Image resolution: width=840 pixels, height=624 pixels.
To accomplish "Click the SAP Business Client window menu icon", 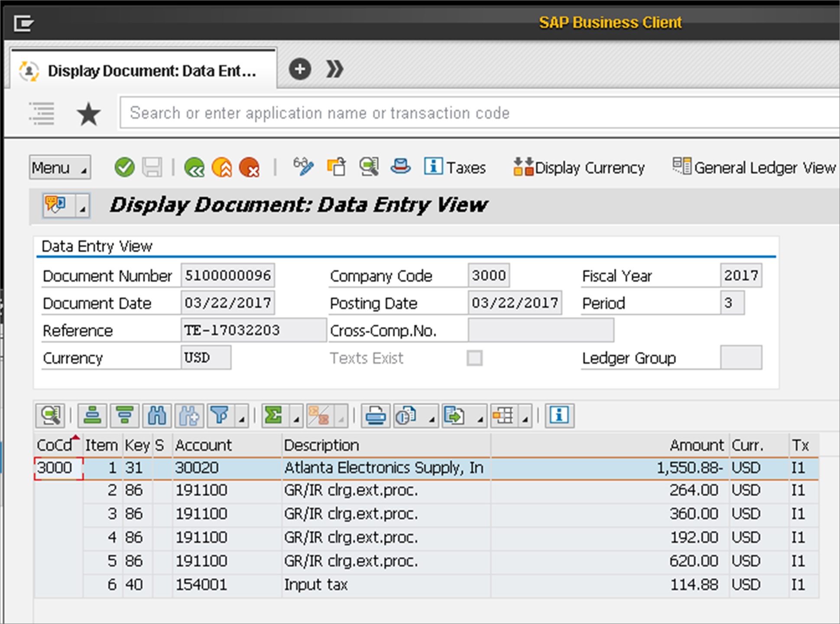I will [23, 23].
